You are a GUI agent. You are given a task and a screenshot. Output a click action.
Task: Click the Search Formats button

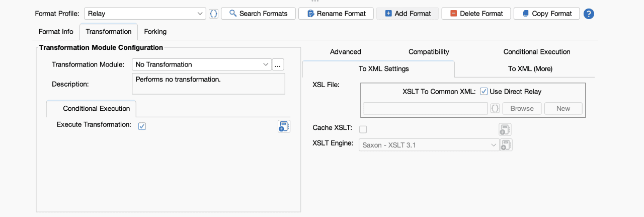258,14
